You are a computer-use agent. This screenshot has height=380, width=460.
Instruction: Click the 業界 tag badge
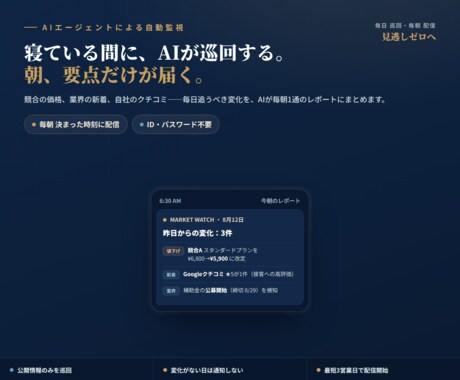point(171,291)
